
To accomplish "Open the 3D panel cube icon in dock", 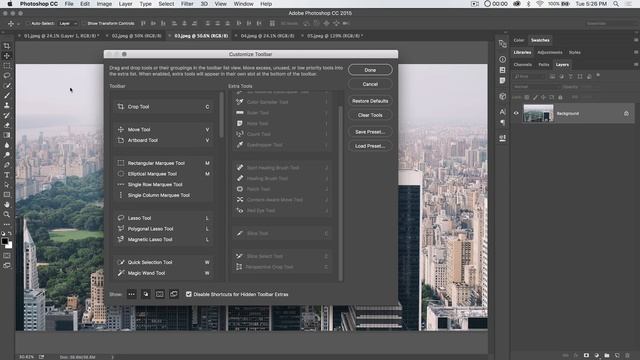I will (502, 97).
